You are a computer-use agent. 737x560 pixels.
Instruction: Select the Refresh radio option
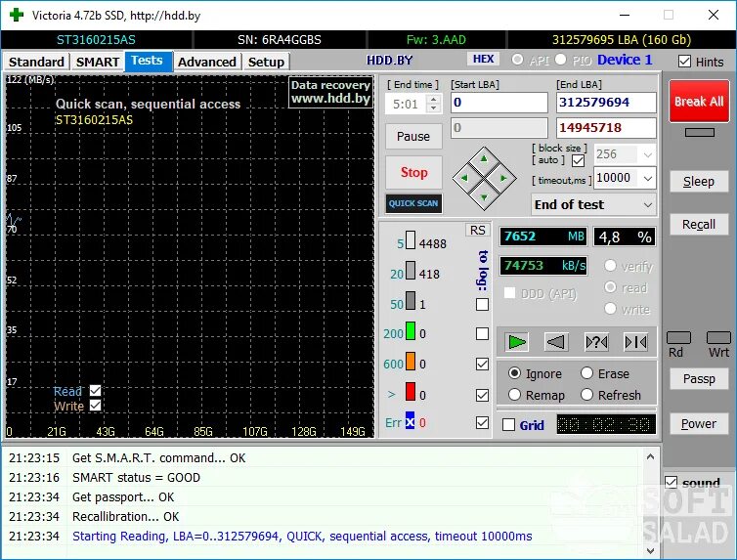coord(586,395)
